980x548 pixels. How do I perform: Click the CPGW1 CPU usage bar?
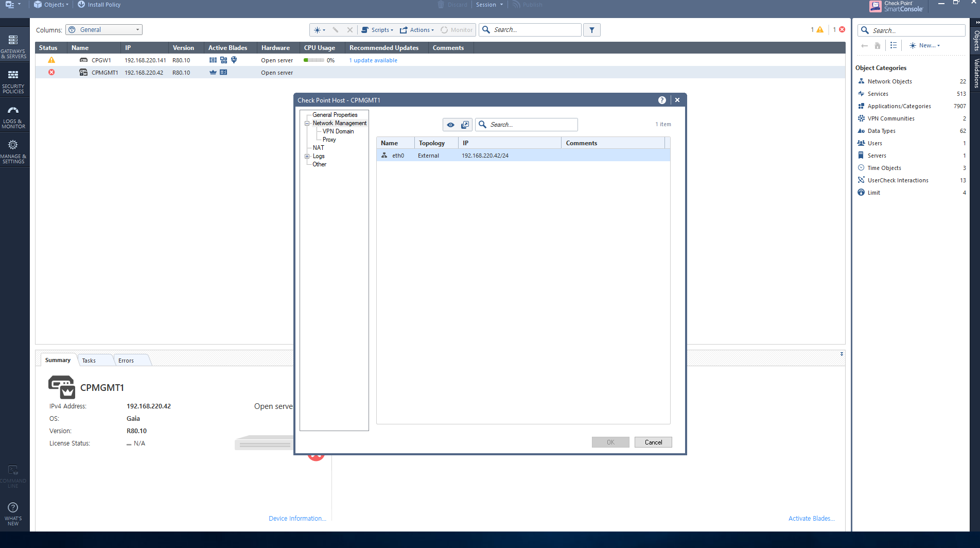pyautogui.click(x=314, y=60)
